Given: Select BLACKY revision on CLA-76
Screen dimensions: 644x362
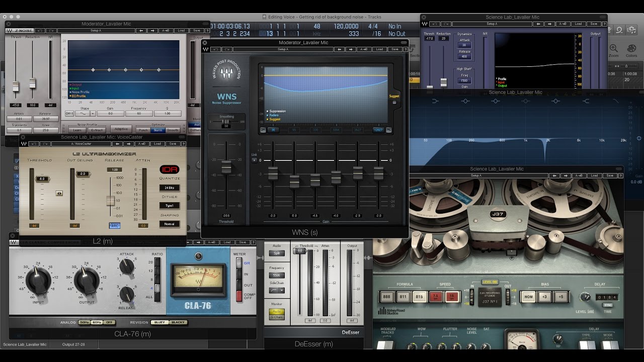Looking at the screenshot, I should click(x=178, y=322).
